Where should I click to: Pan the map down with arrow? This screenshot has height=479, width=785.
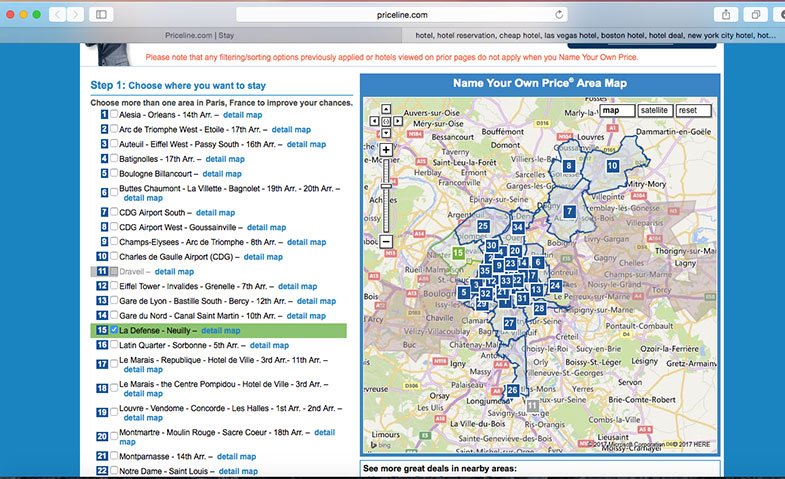[x=386, y=132]
